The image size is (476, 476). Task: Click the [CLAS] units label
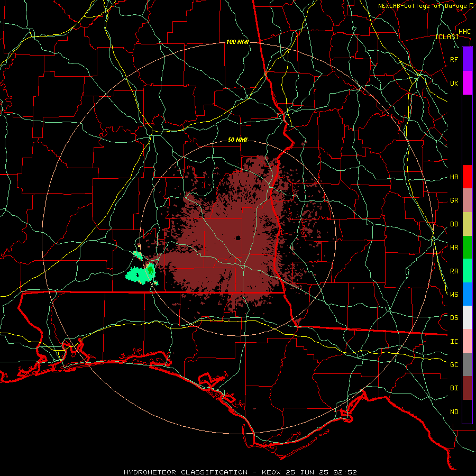point(447,36)
